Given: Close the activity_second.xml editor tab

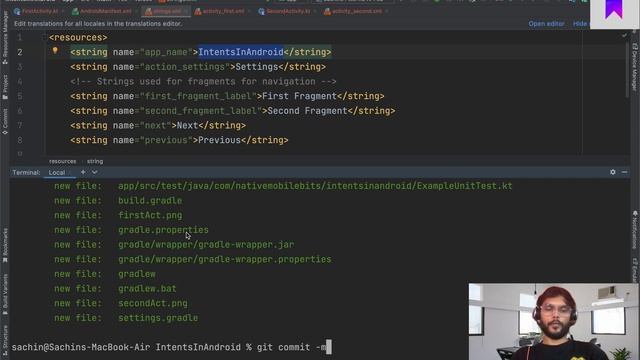Looking at the screenshot, I should [x=387, y=11].
